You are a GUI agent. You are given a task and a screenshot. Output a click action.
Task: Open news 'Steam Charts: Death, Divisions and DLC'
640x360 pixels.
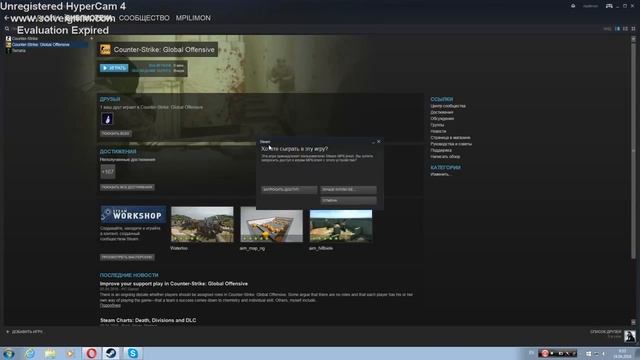[148, 320]
